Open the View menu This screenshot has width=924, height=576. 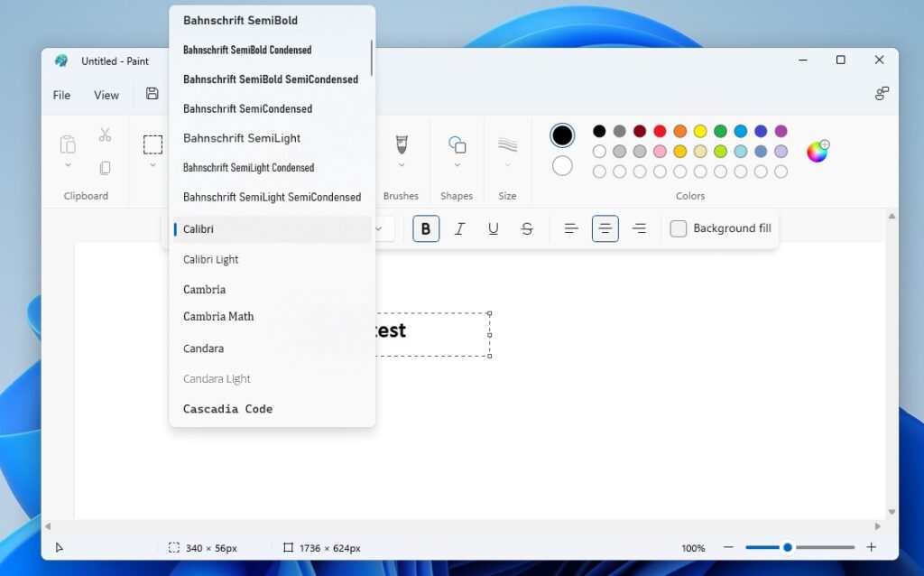[x=106, y=95]
